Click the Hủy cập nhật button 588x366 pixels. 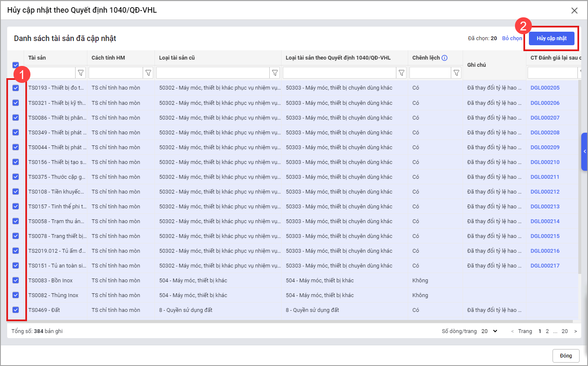click(551, 38)
